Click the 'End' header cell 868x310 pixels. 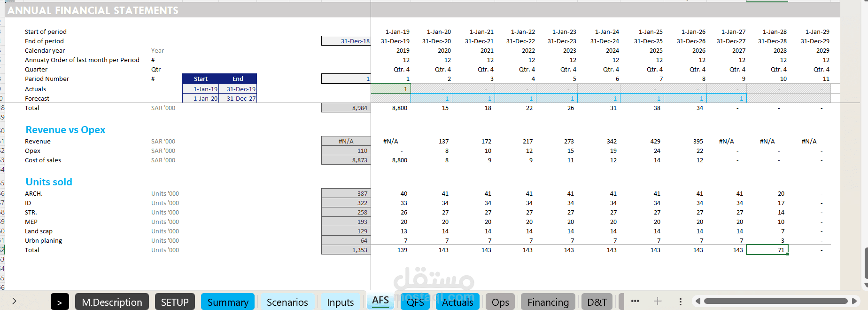pos(238,79)
